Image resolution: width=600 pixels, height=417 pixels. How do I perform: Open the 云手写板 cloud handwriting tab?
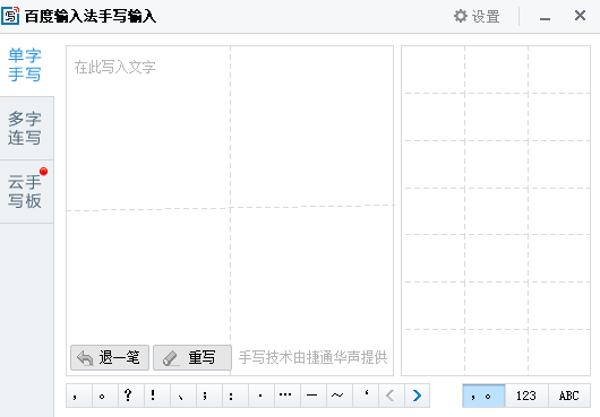tap(25, 192)
